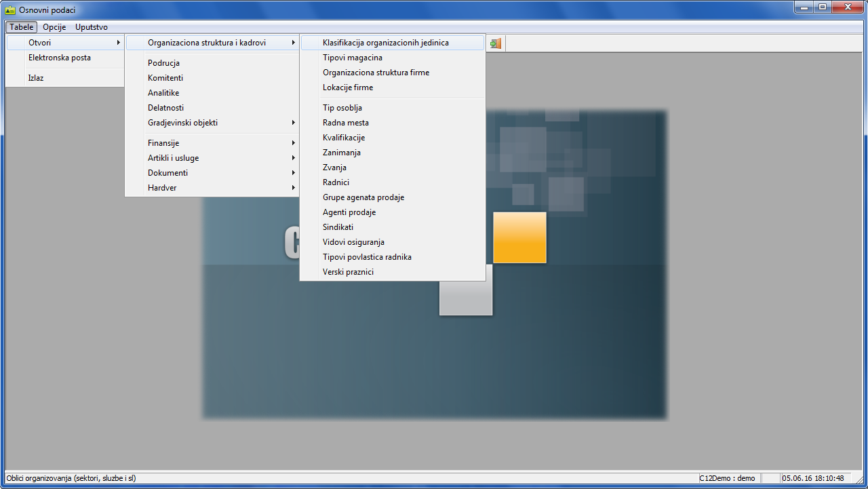
Task: Select Klasifikacija organizacionih jedinica
Action: [x=386, y=43]
